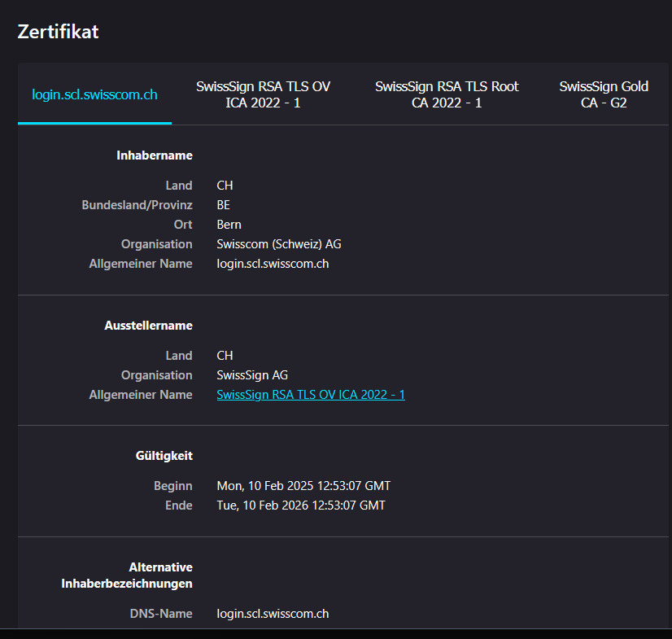This screenshot has width=672, height=639.
Task: Follow the SwissSign RSA TLS OV ICA issuer link
Action: tap(311, 395)
